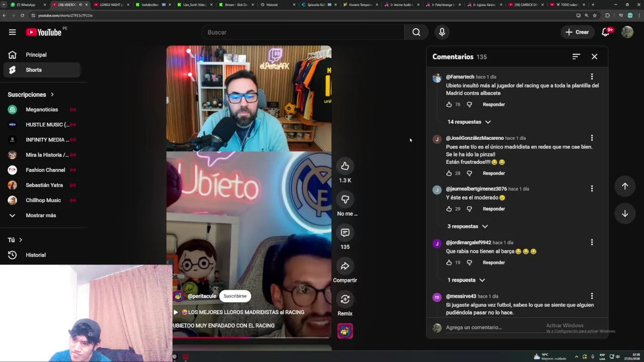This screenshot has width=644, height=362.
Task: Open the Short's sound thumbnail icon
Action: [345, 331]
